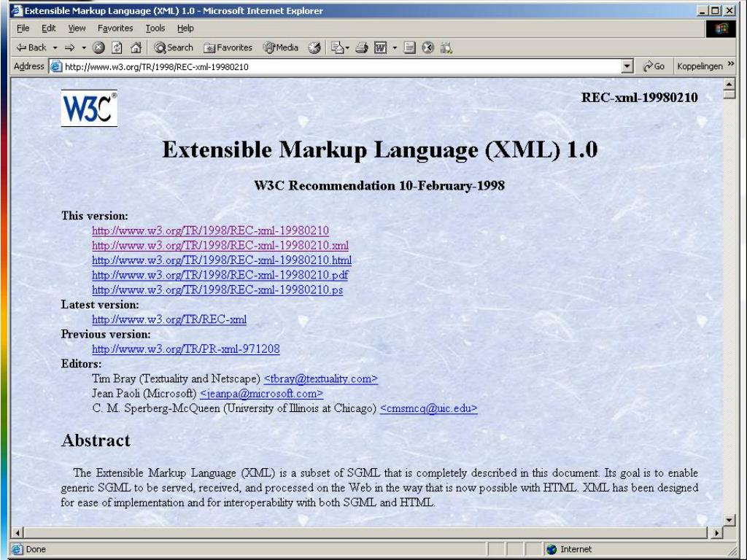Screen dimensions: 747x560
Task: Email cmsmcq@uic.edu link
Action: [x=428, y=408]
